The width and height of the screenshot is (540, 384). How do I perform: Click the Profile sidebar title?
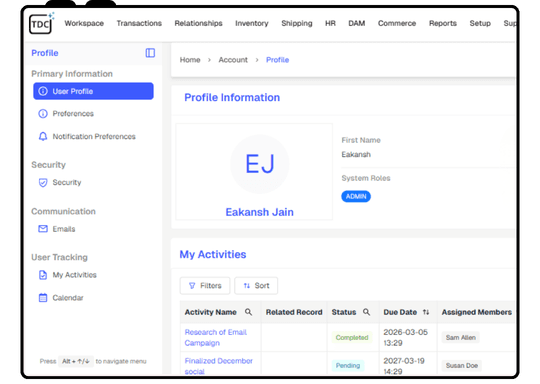pyautogui.click(x=45, y=53)
